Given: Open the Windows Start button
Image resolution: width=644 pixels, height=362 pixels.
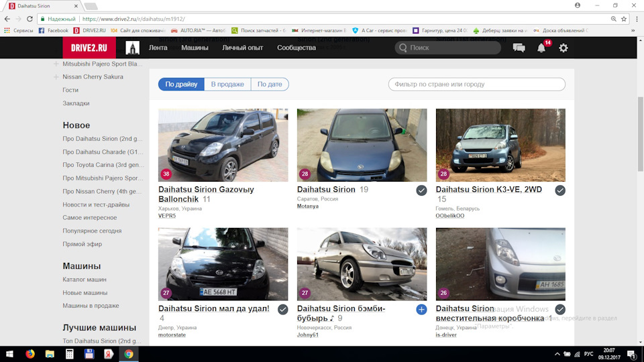Looking at the screenshot, I should [x=9, y=354].
